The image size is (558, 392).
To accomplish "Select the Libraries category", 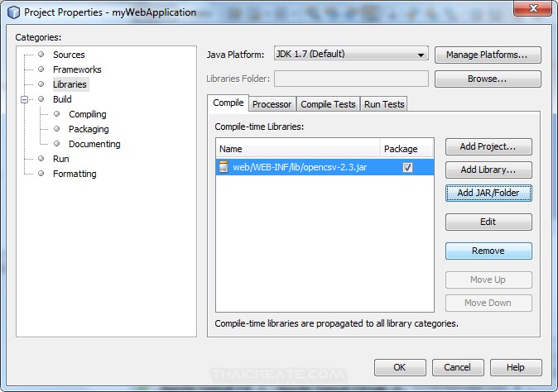I will tap(70, 84).
